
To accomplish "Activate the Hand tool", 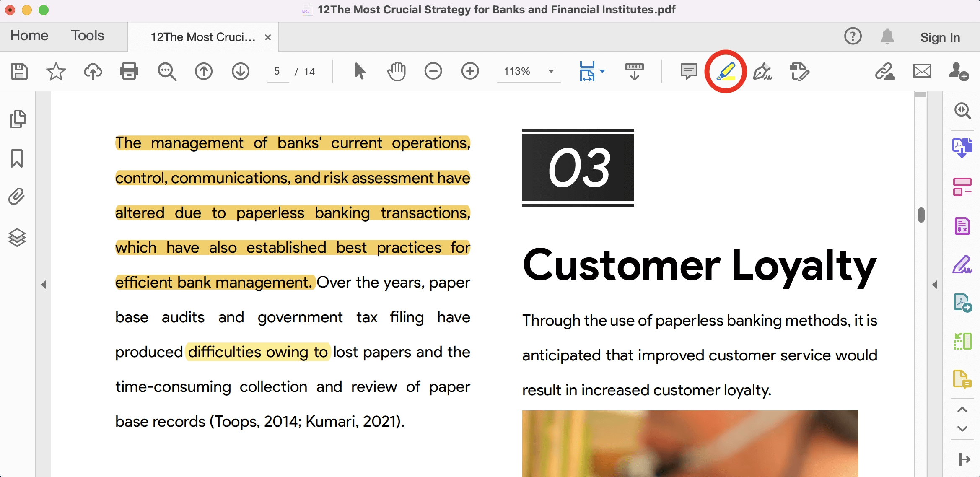I will tap(396, 71).
